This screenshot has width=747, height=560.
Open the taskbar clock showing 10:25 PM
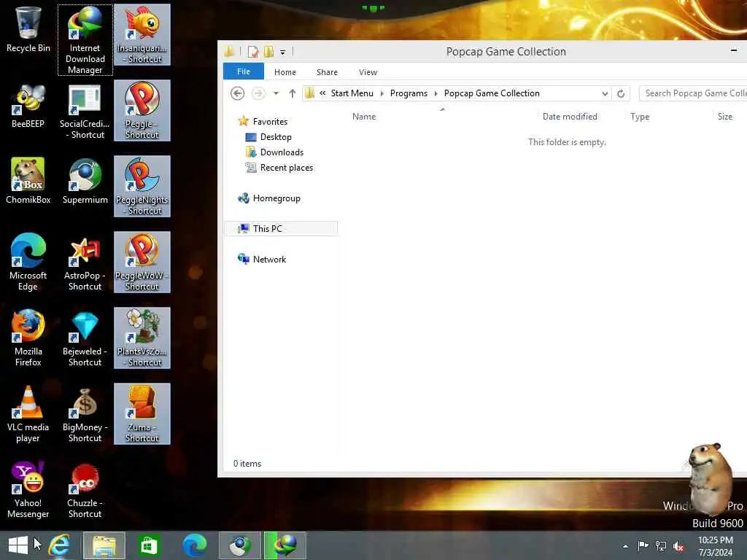715,546
